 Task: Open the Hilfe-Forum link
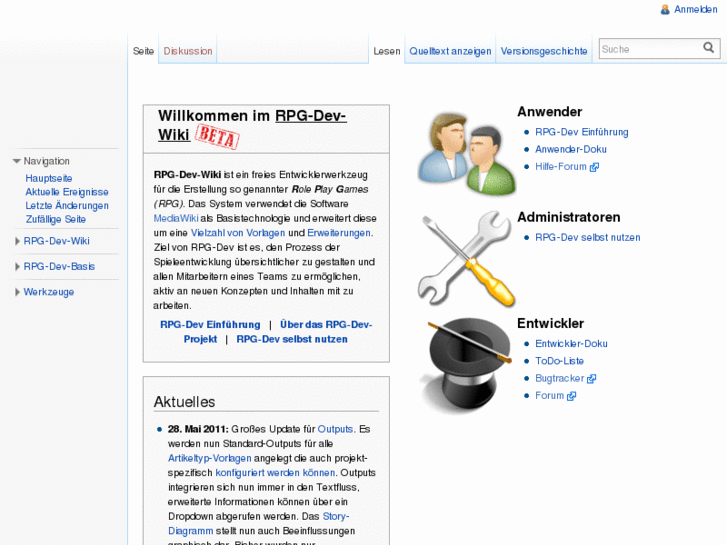561,167
